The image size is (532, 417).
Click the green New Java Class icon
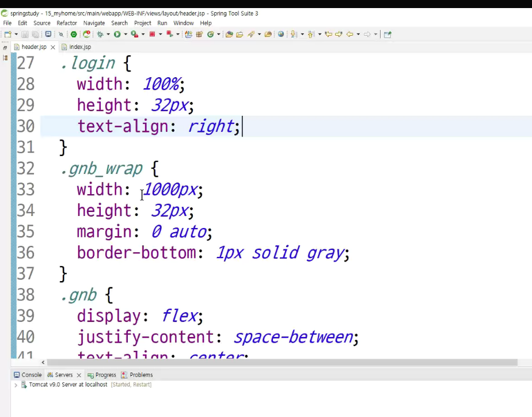210,34
